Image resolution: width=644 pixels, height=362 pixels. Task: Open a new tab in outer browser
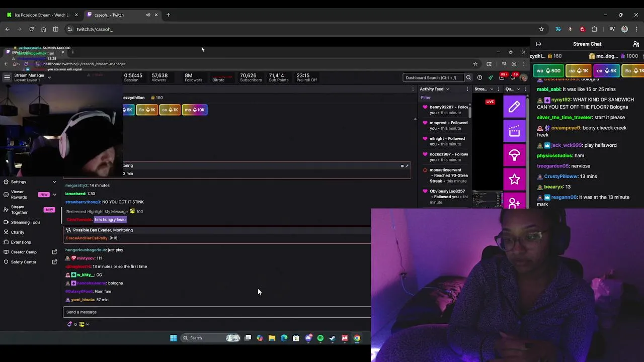(168, 15)
